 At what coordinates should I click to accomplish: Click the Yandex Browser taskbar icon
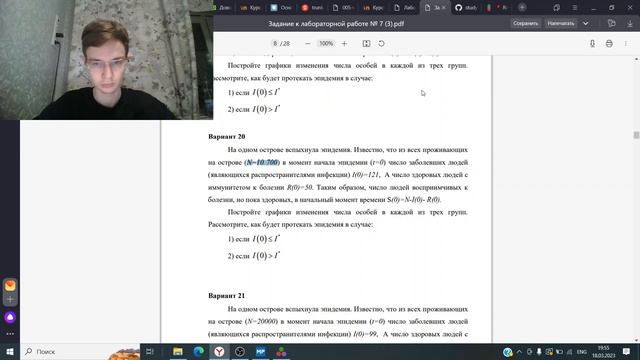click(219, 351)
